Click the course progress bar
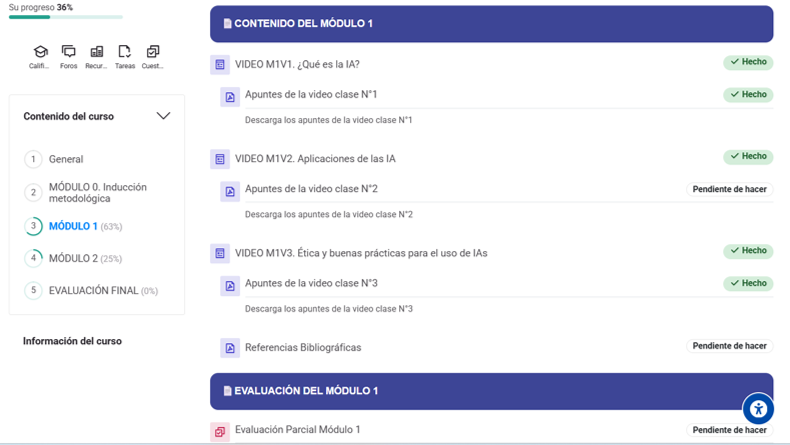 (x=65, y=17)
